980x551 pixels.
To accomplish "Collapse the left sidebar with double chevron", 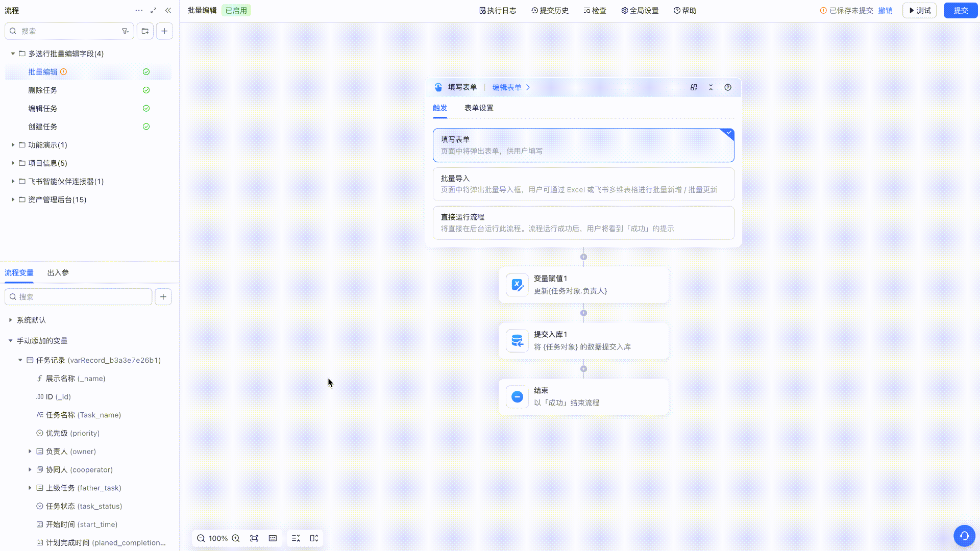I will click(168, 10).
